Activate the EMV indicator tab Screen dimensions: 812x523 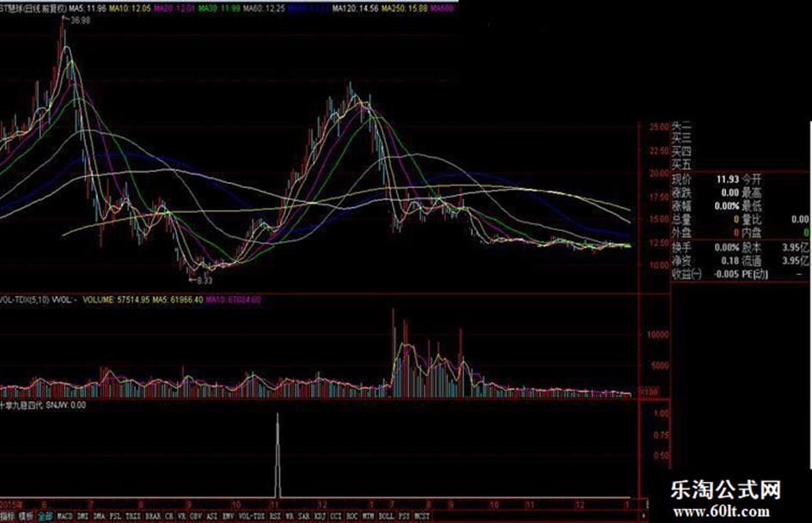[228, 516]
